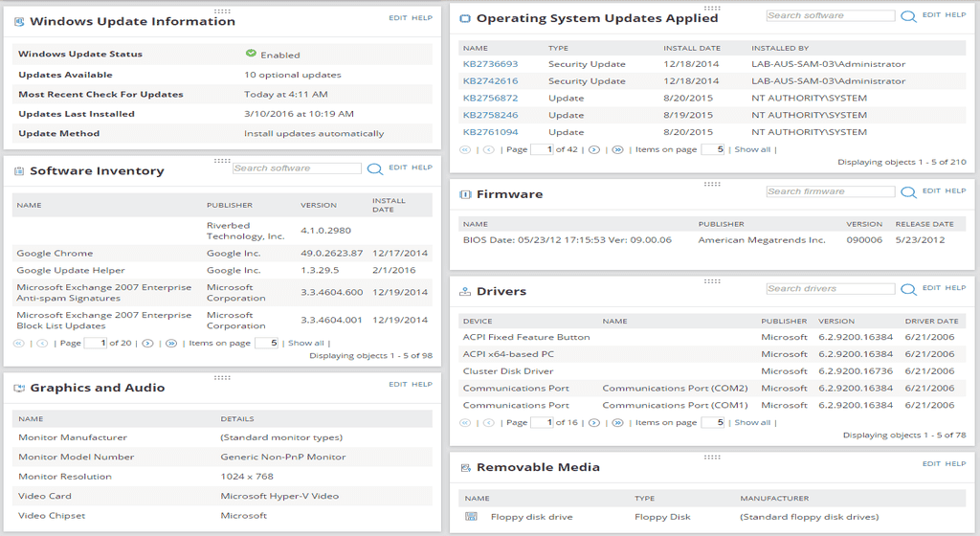Go to next page of Drivers list
The height and width of the screenshot is (536, 980).
click(x=593, y=422)
